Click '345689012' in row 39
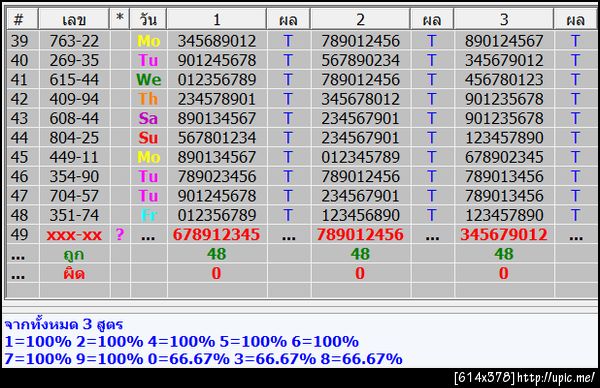600x388 pixels. (x=217, y=41)
